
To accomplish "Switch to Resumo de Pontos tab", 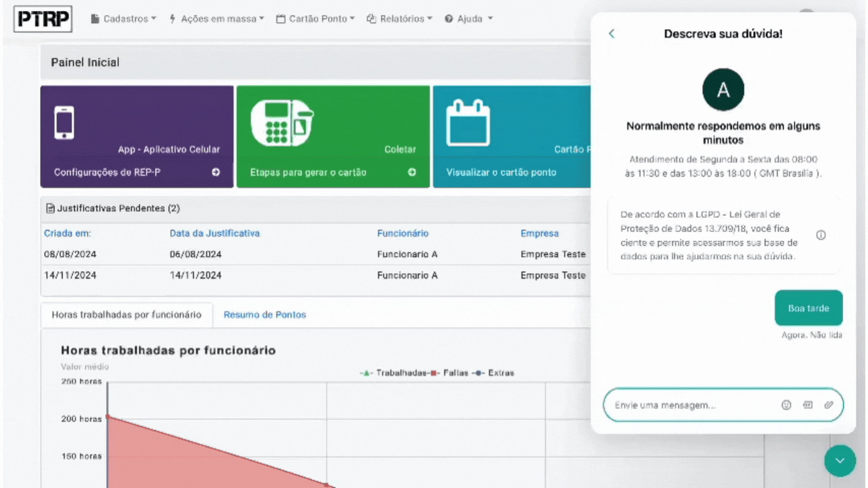I will [x=264, y=314].
